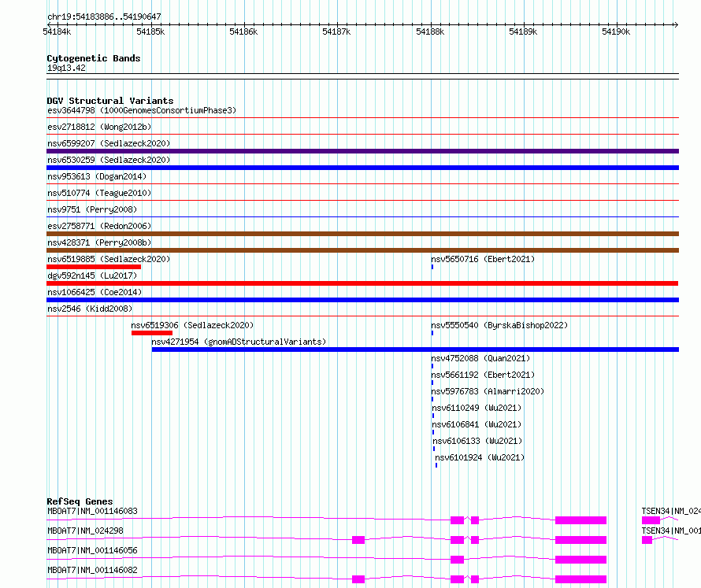Select transcript MBOAT7|NM_001146082 label
This screenshot has width=701, height=588.
(92, 570)
